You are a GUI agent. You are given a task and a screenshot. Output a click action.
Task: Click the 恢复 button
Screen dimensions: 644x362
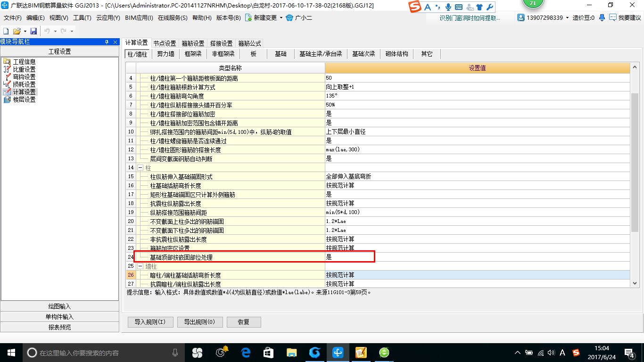[x=243, y=322]
